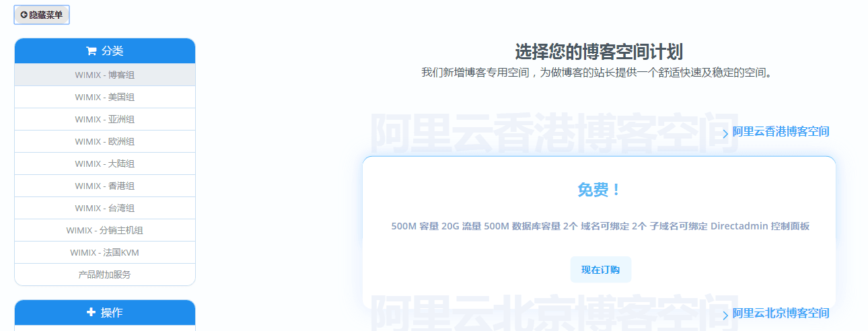Screen dimensions: 868x331
Task: Open the 阿里云香港博客空间 link
Action: pos(781,132)
